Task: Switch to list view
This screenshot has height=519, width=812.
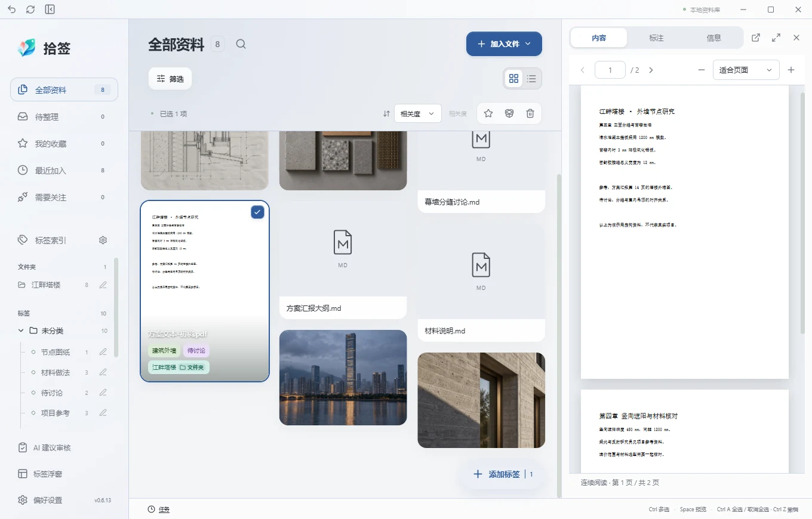Action: [x=531, y=78]
